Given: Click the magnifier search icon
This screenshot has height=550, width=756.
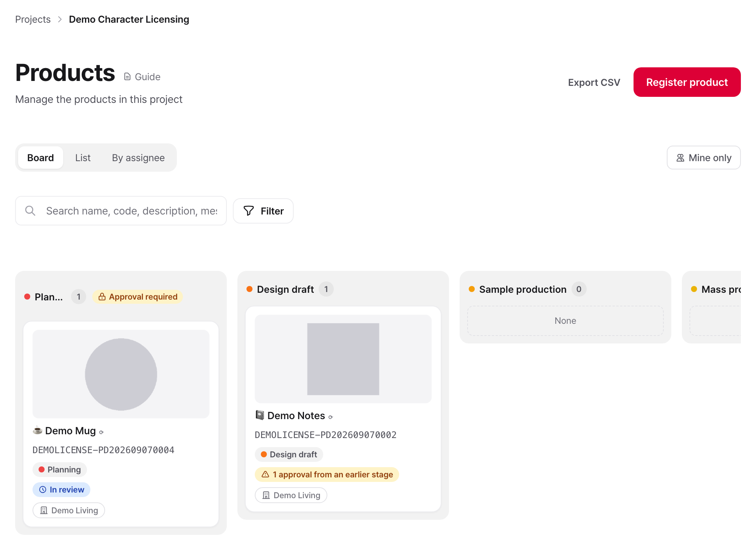Looking at the screenshot, I should [x=30, y=211].
